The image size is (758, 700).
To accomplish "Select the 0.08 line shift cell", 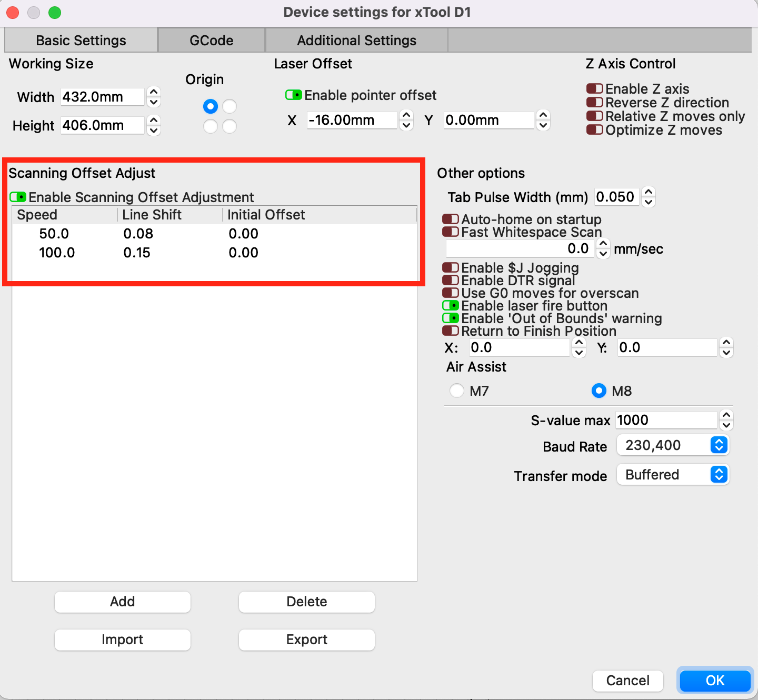I will tap(138, 234).
